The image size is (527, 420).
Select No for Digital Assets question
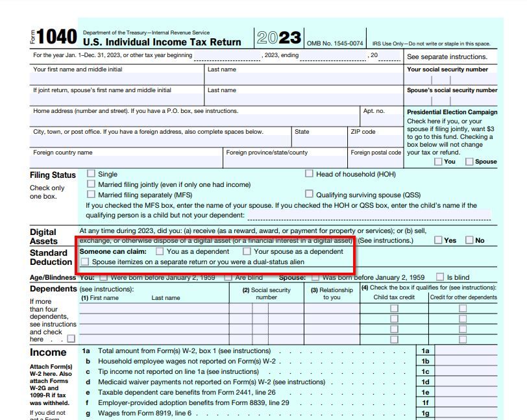click(x=469, y=240)
